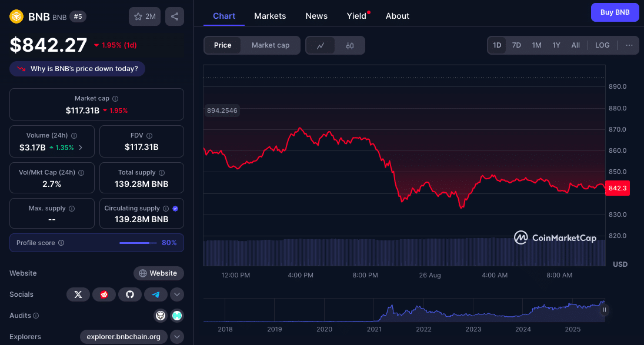The image size is (644, 345).
Task: Open the News tab
Action: pyautogui.click(x=316, y=16)
